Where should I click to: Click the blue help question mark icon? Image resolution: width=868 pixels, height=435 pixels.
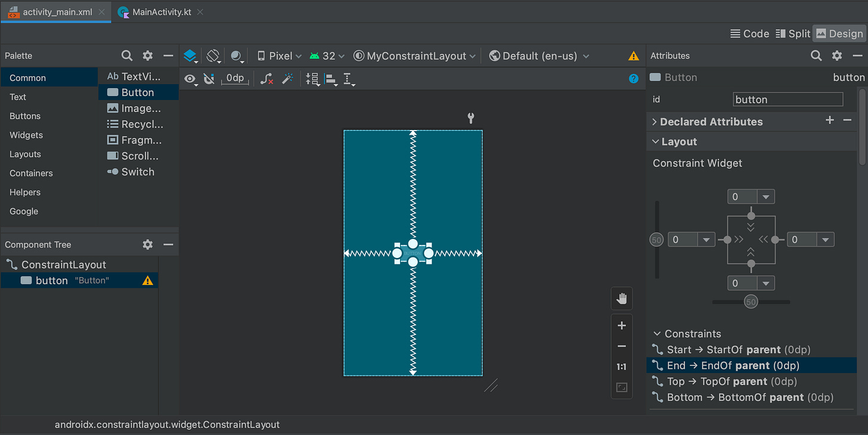coord(634,79)
